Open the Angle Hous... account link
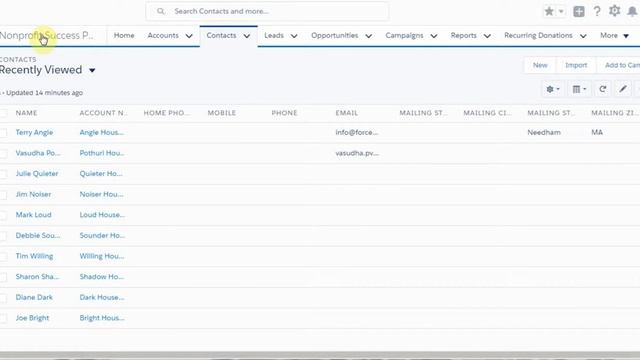Image resolution: width=640 pixels, height=360 pixels. coord(102,132)
